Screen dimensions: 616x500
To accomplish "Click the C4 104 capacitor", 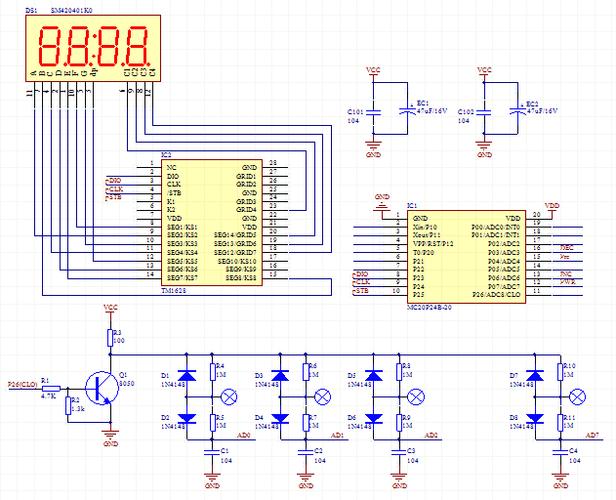I will [x=560, y=455].
